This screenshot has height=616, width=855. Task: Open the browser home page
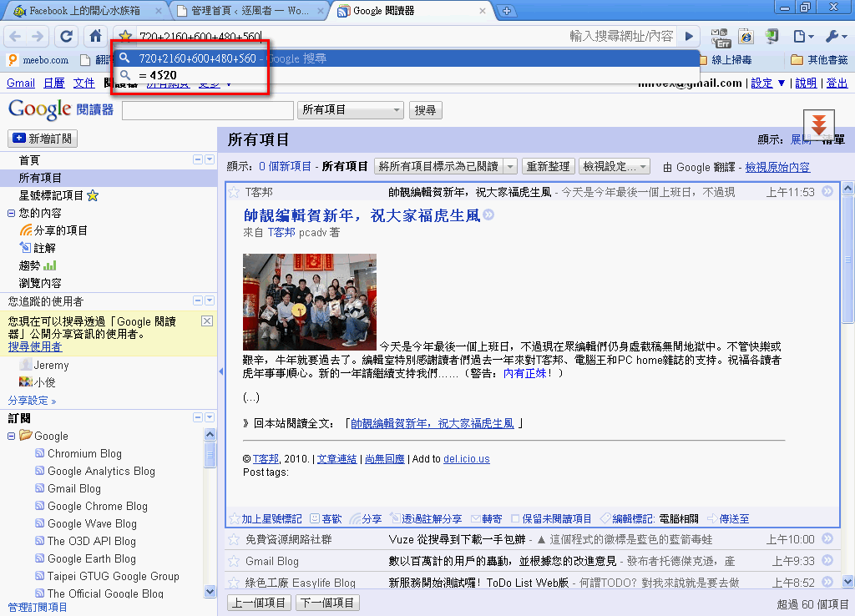click(95, 37)
